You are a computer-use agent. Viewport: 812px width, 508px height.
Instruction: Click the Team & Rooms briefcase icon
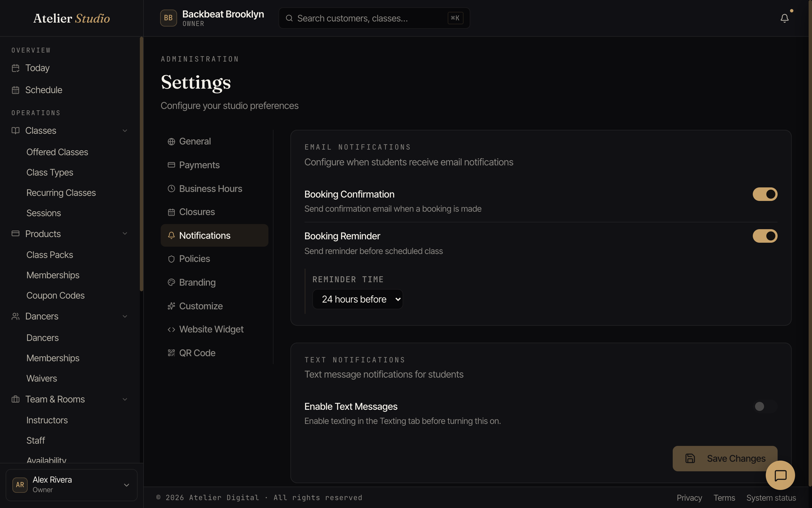point(16,399)
